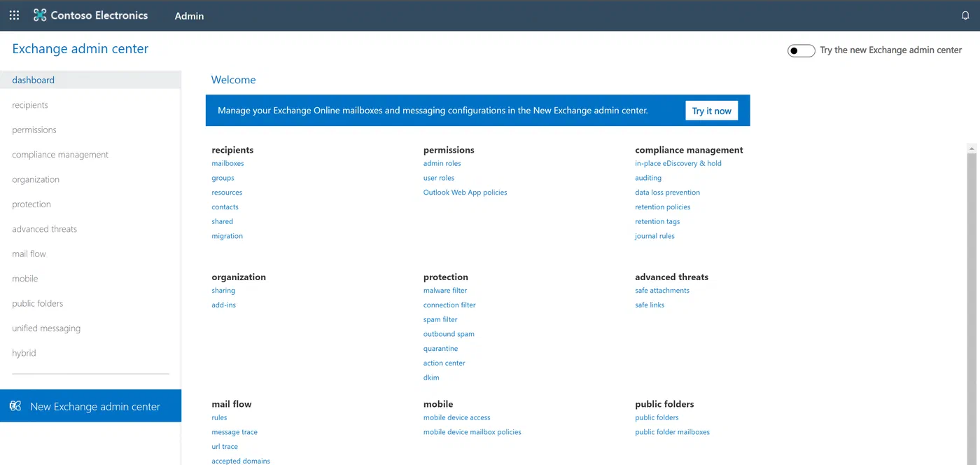The image size is (980, 465).
Task: Open the message trace link
Action: pos(234,432)
